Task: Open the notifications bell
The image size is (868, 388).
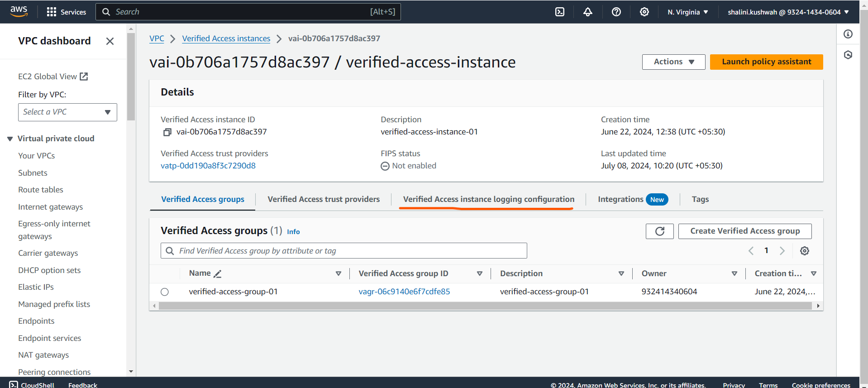Action: click(588, 12)
